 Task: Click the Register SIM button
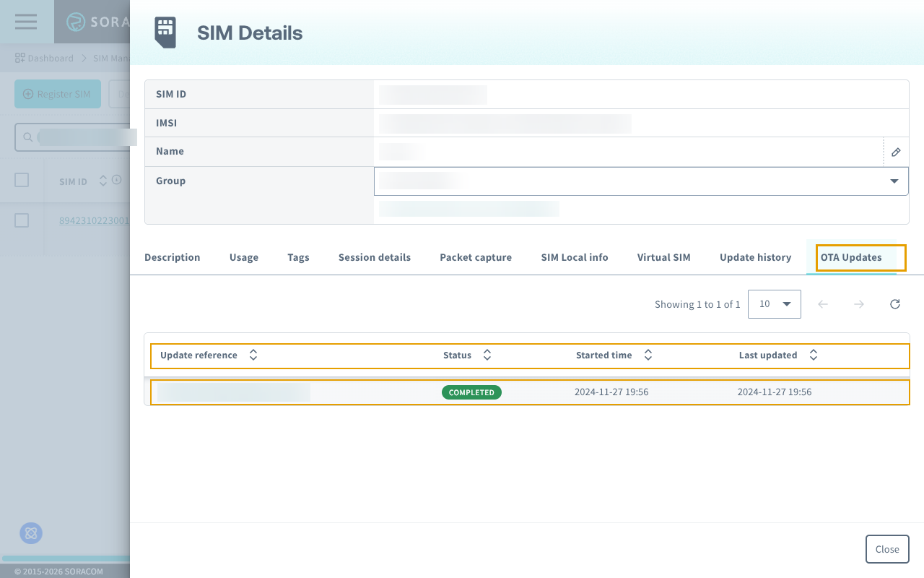click(x=58, y=94)
